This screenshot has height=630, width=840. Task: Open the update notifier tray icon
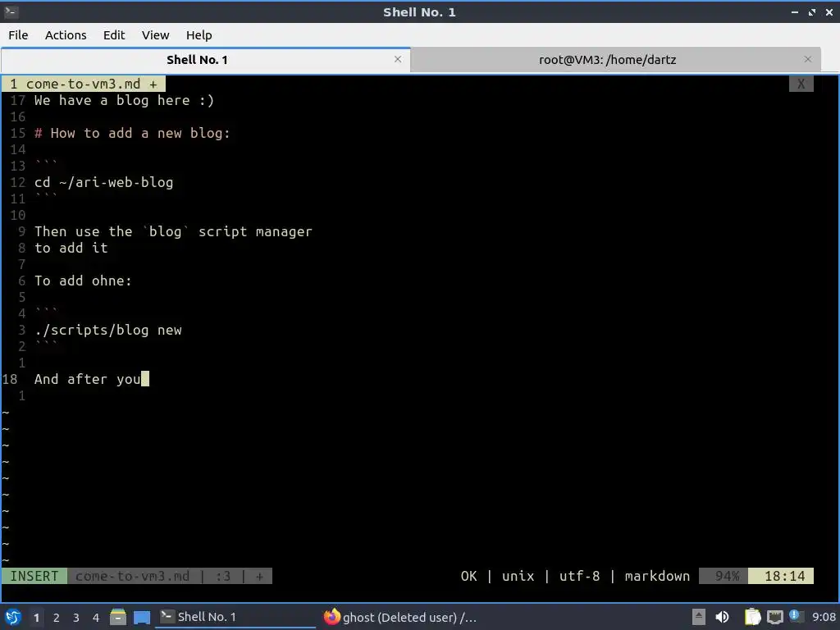796,616
